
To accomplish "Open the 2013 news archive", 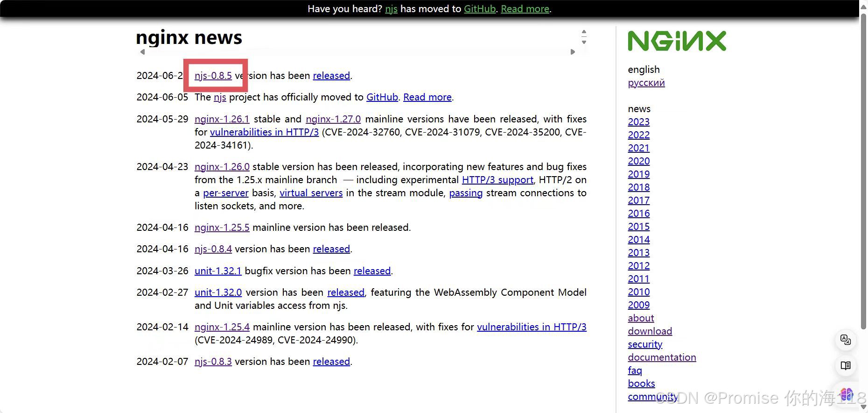I will [639, 253].
